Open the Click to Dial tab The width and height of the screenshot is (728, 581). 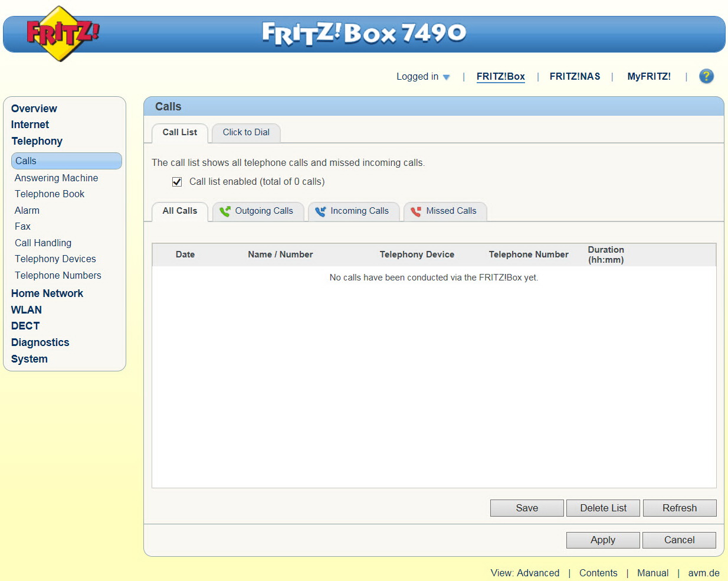246,133
